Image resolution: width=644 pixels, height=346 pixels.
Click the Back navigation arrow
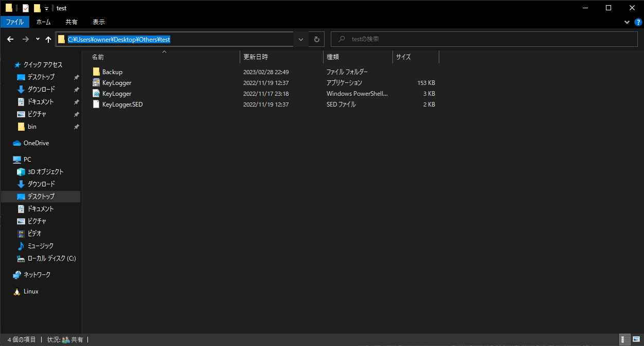(x=10, y=39)
